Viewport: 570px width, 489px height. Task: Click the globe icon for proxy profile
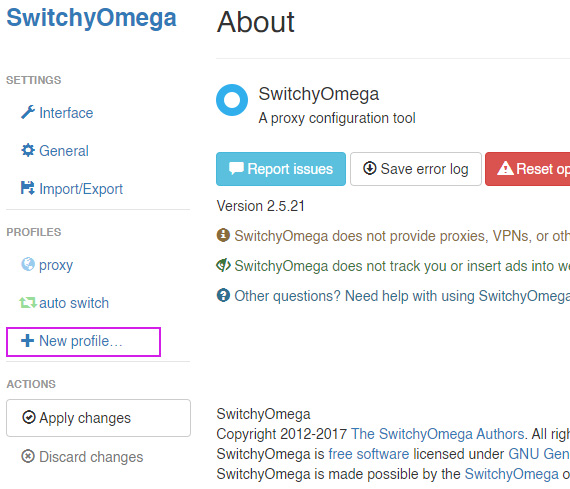pyautogui.click(x=28, y=264)
